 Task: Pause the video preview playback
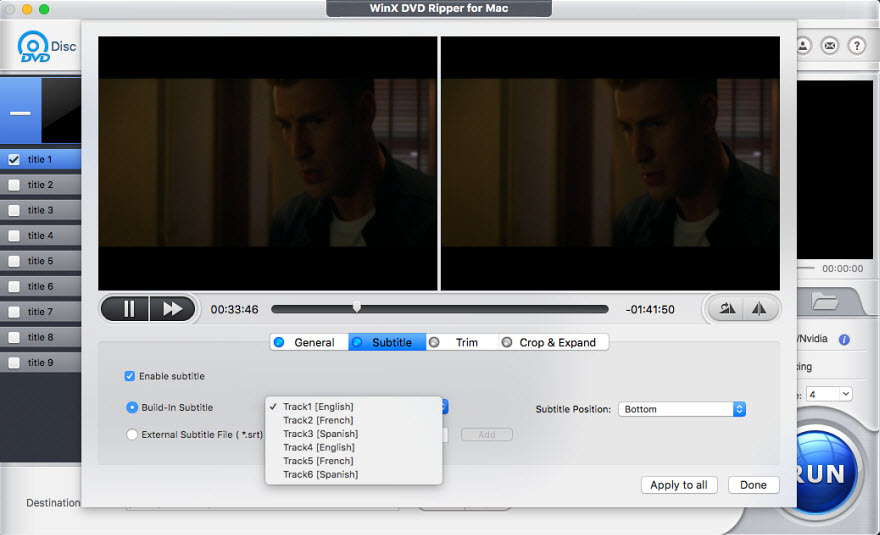pos(128,309)
